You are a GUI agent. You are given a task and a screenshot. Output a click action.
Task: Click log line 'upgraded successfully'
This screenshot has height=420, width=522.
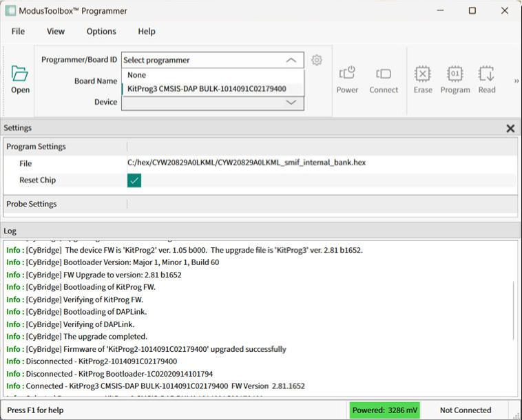tap(146, 350)
